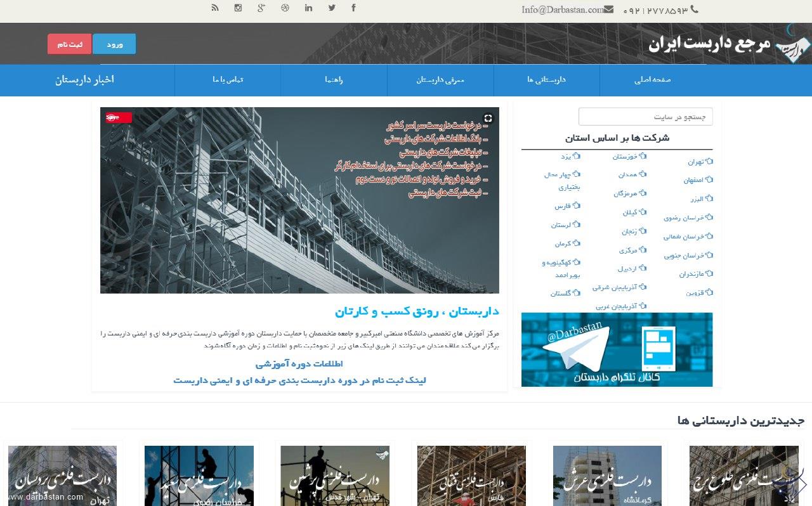
Task: Select the خوزستان province link
Action: pyautogui.click(x=629, y=156)
